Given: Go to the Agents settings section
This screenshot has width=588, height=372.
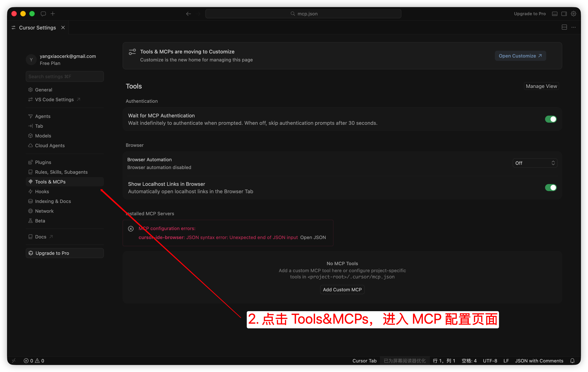Looking at the screenshot, I should (x=65, y=116).
